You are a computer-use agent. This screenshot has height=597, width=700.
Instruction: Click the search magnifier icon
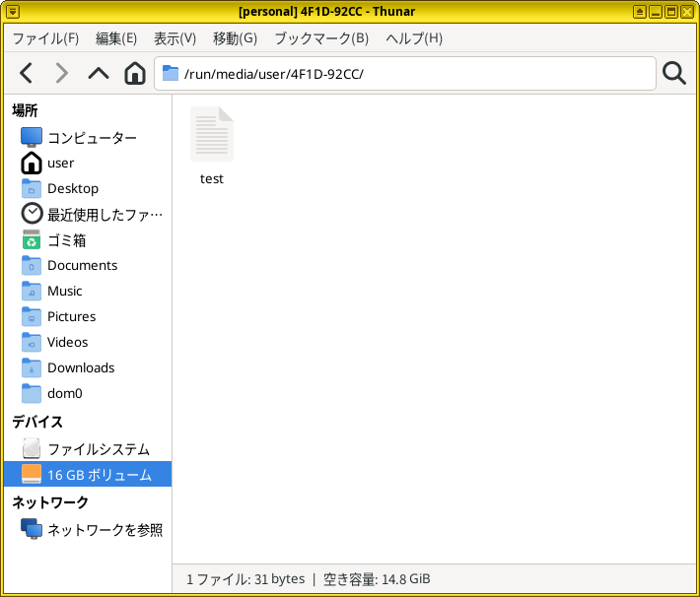pos(674,73)
